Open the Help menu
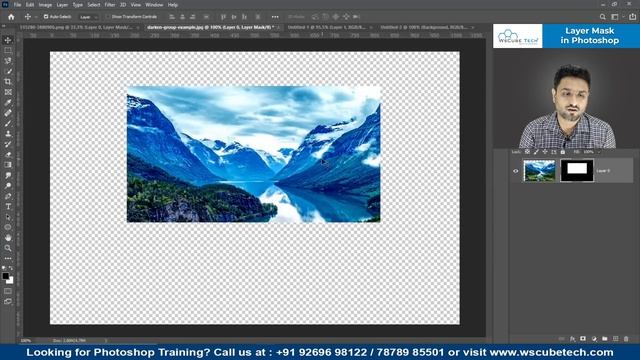 [173, 5]
